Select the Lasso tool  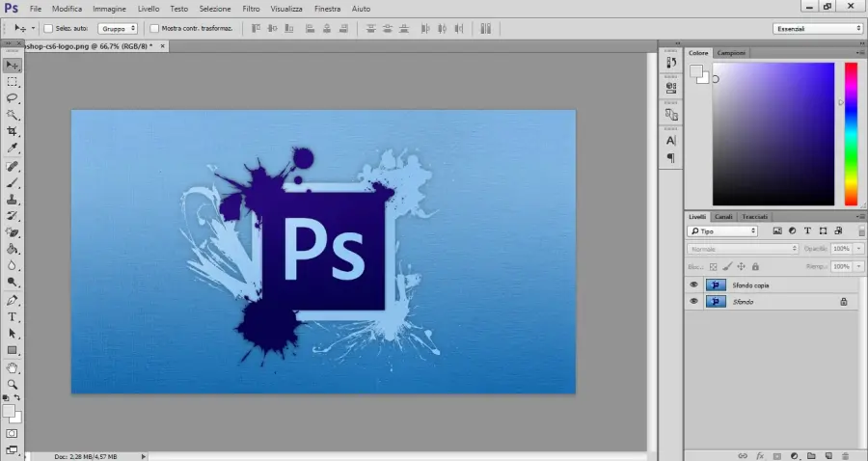click(x=13, y=98)
